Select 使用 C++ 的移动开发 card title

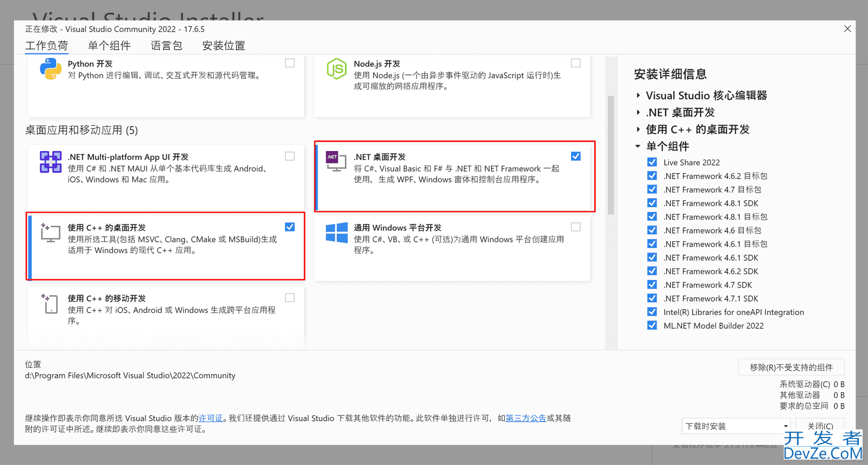click(106, 298)
